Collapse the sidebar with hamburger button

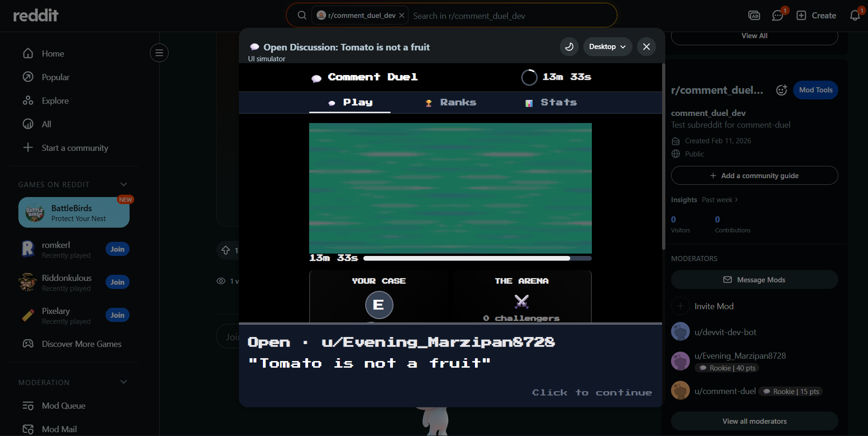coord(159,53)
